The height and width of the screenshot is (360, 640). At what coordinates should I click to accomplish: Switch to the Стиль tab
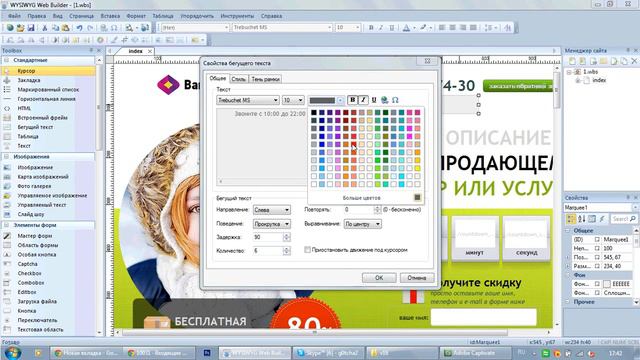point(239,79)
